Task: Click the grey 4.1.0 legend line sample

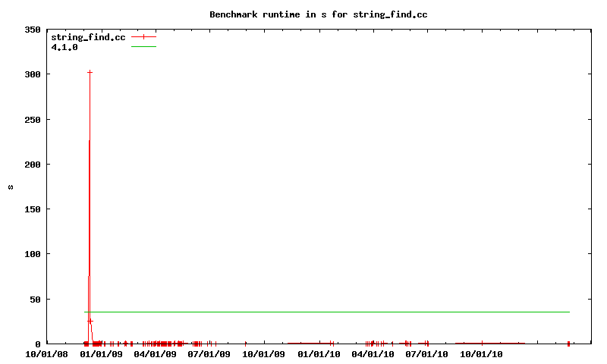Action: click(143, 47)
